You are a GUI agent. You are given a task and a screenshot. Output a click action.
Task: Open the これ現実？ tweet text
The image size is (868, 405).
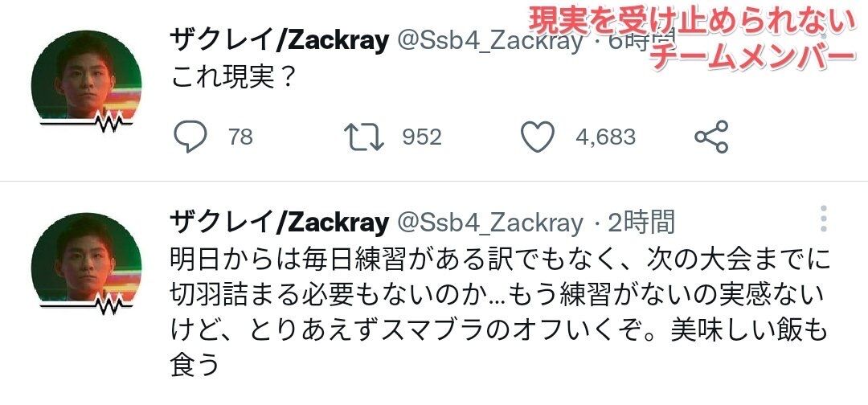coord(231,79)
